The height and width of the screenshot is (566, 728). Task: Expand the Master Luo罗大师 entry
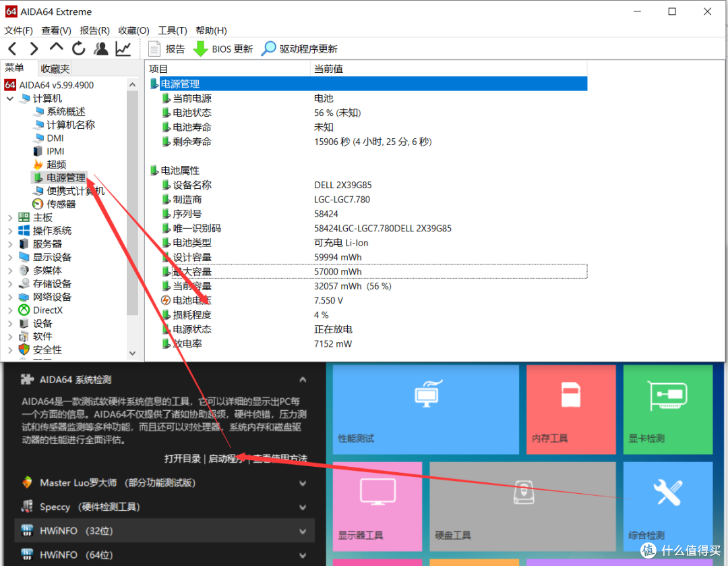click(303, 483)
